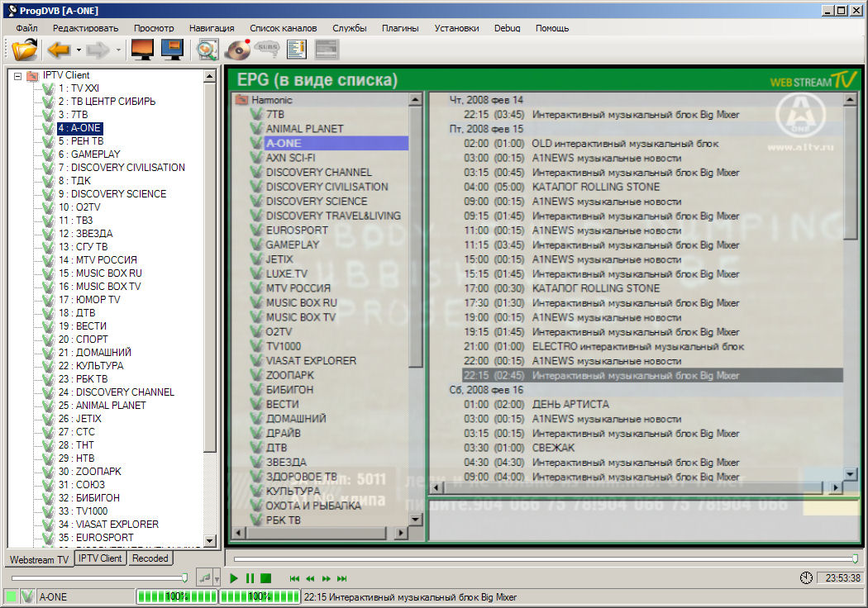Image resolution: width=868 pixels, height=608 pixels.
Task: Click the icon beside 30 : ZООПАРК
Action: [49, 472]
